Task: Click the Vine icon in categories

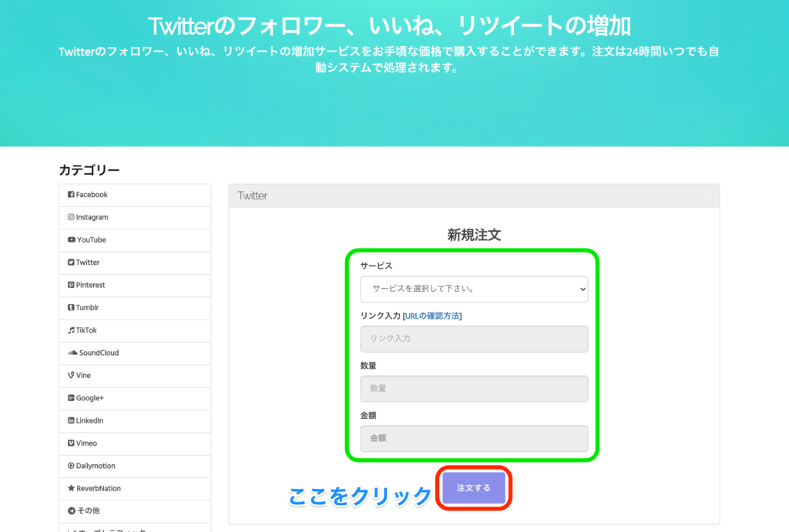Action: (x=71, y=375)
